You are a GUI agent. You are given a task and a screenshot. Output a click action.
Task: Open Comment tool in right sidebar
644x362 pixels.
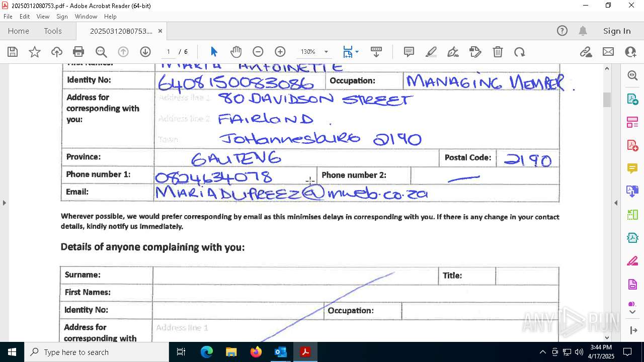[632, 168]
